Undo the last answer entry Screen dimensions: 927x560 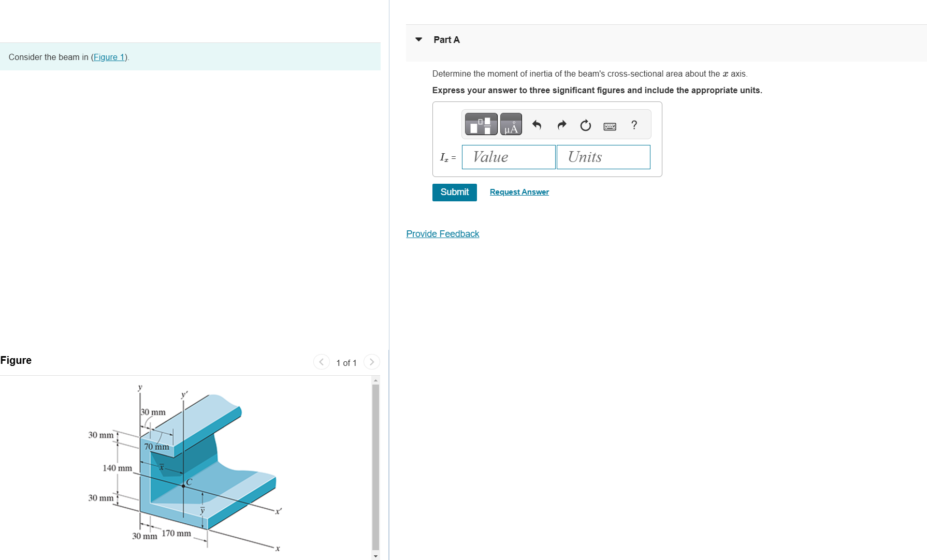(x=537, y=125)
